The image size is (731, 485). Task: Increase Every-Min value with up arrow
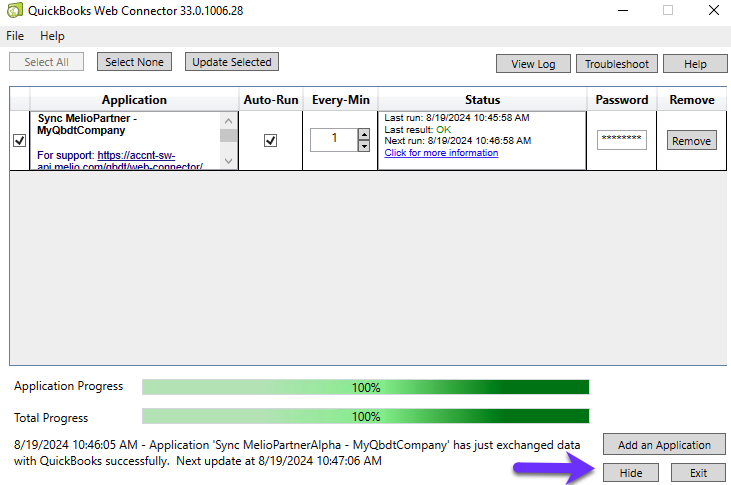click(364, 134)
